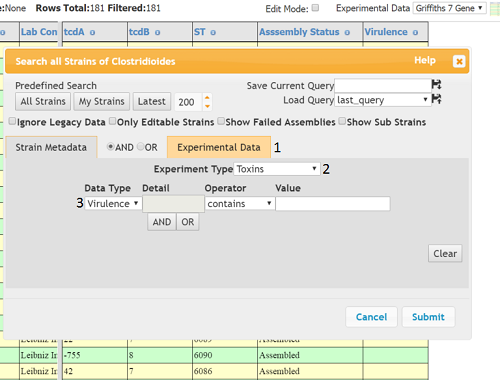The height and width of the screenshot is (380, 500).
Task: Decrease the Latest count stepper down arrow
Action: pos(207,106)
